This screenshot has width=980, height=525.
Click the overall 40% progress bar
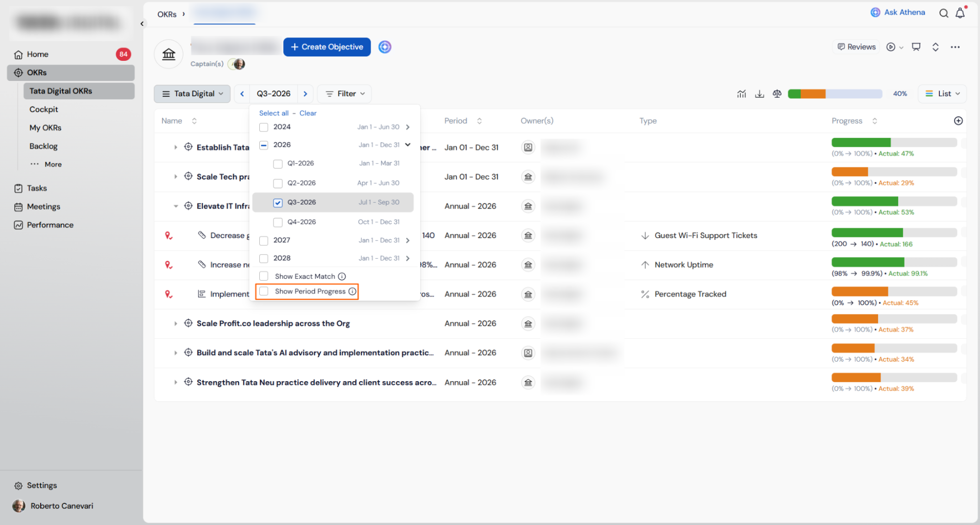(x=835, y=94)
